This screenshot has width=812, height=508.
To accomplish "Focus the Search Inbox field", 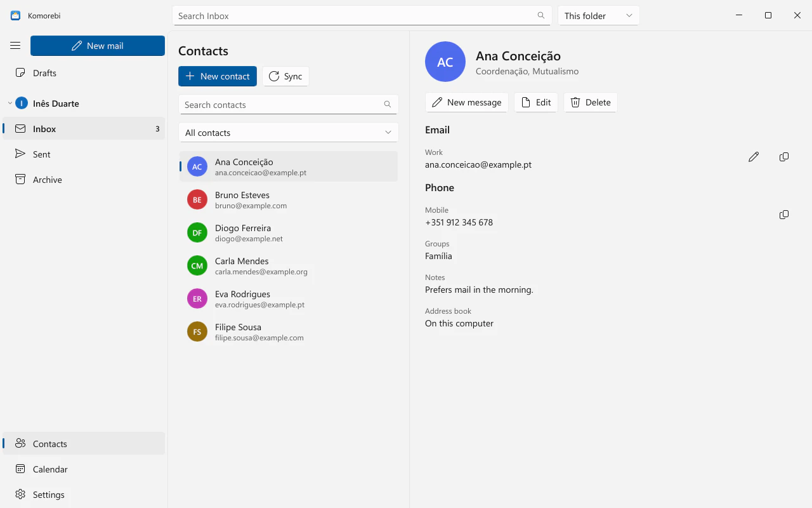I will point(362,16).
